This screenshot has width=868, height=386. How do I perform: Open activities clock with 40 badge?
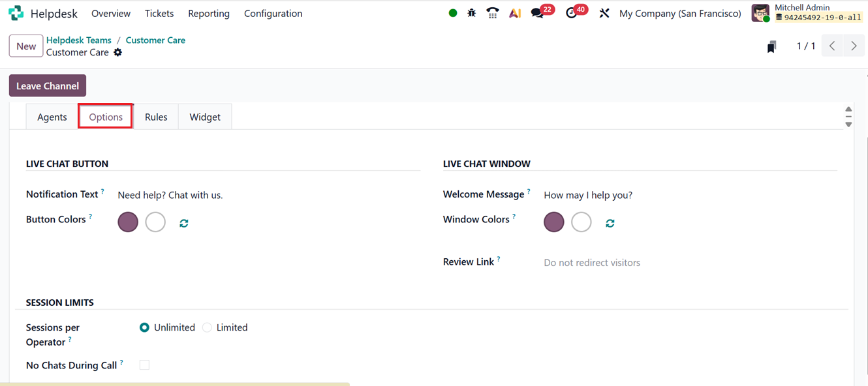(x=576, y=12)
